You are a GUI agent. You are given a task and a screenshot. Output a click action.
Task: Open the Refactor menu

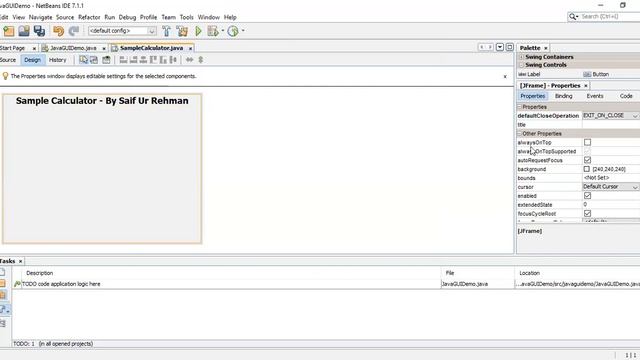click(x=89, y=17)
